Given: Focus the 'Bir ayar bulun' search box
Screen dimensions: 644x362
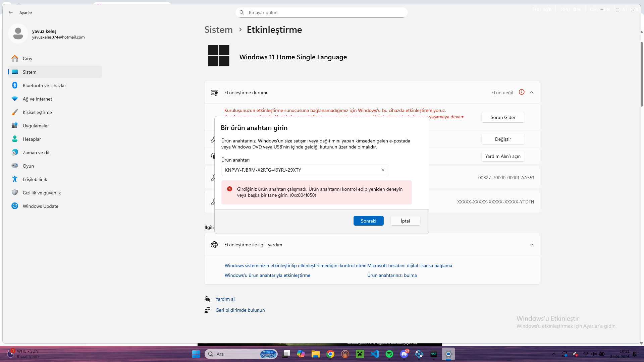Looking at the screenshot, I should (322, 12).
